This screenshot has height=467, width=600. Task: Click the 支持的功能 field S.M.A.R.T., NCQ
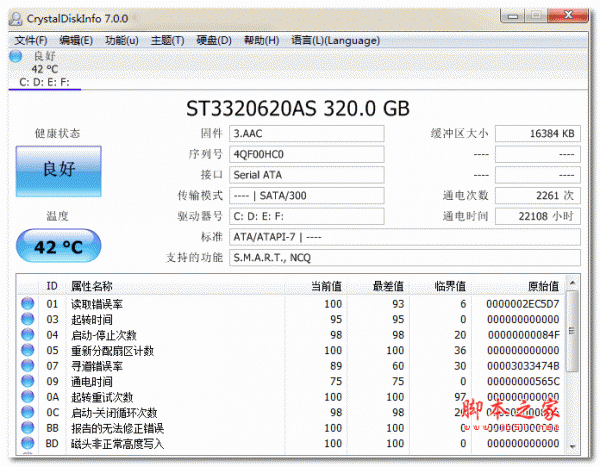pos(404,258)
